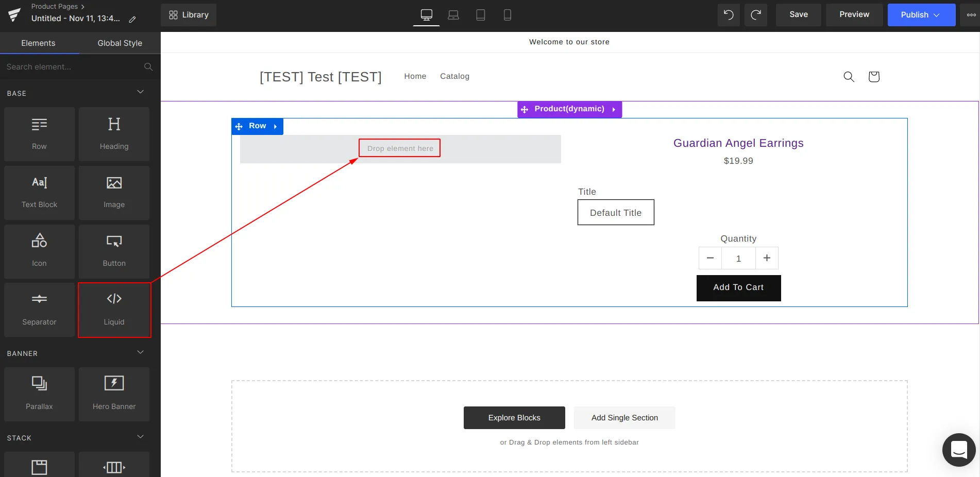980x477 pixels.
Task: Collapse the BANNER elements section
Action: coord(140,352)
